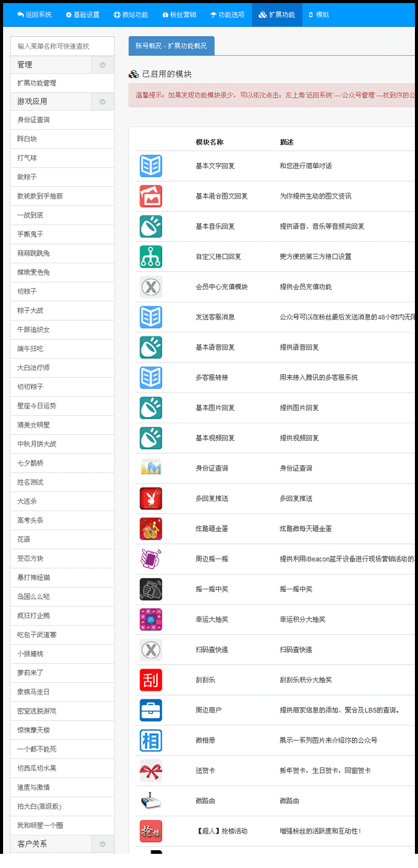This screenshot has height=868, width=418.
Task: Click the 周边摇一摇 phone icon
Action: (151, 559)
